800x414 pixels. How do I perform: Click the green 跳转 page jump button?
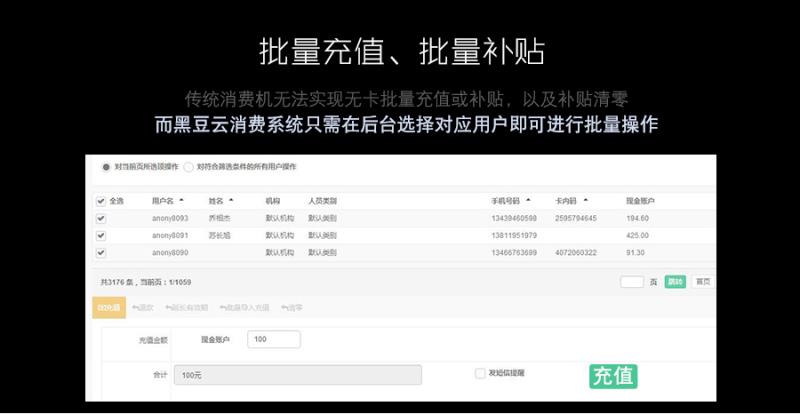click(x=676, y=282)
